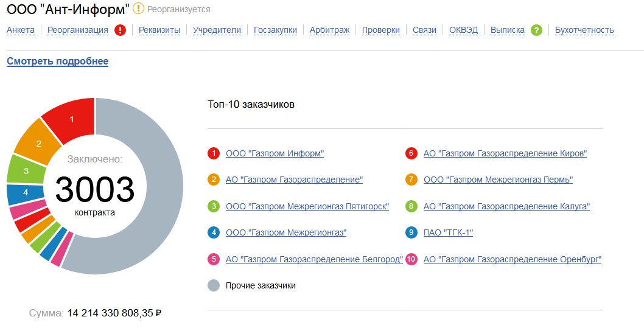Open АО "Газпром Газораспределение Киров" link

point(505,153)
